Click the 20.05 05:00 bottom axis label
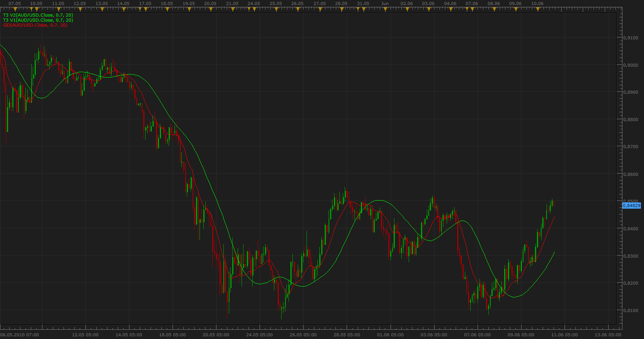This screenshot has width=644, height=339. click(216, 335)
